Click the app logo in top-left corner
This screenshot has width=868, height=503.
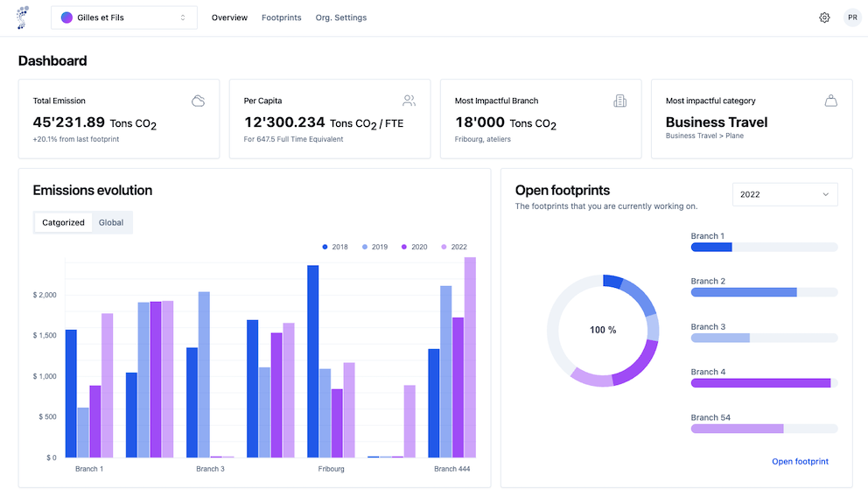(22, 17)
